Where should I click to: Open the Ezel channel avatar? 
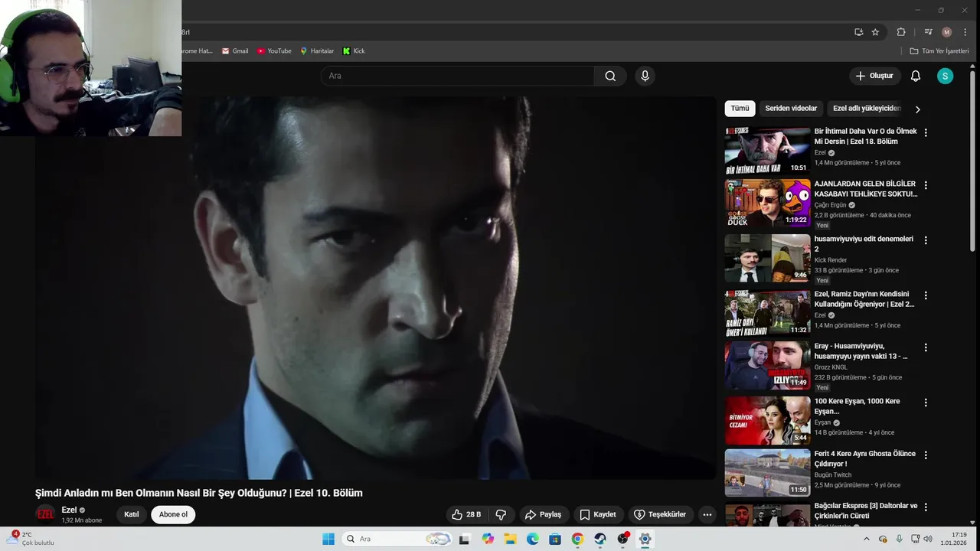45,514
